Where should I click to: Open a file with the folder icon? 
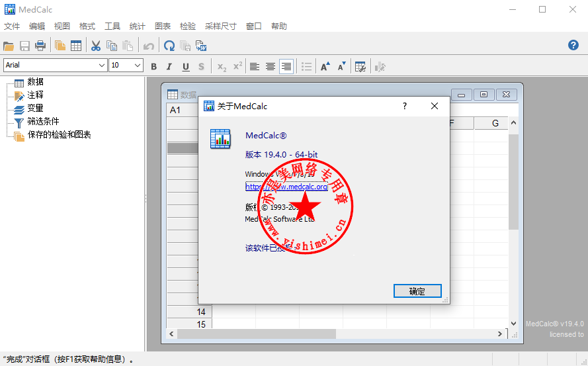tap(9, 46)
